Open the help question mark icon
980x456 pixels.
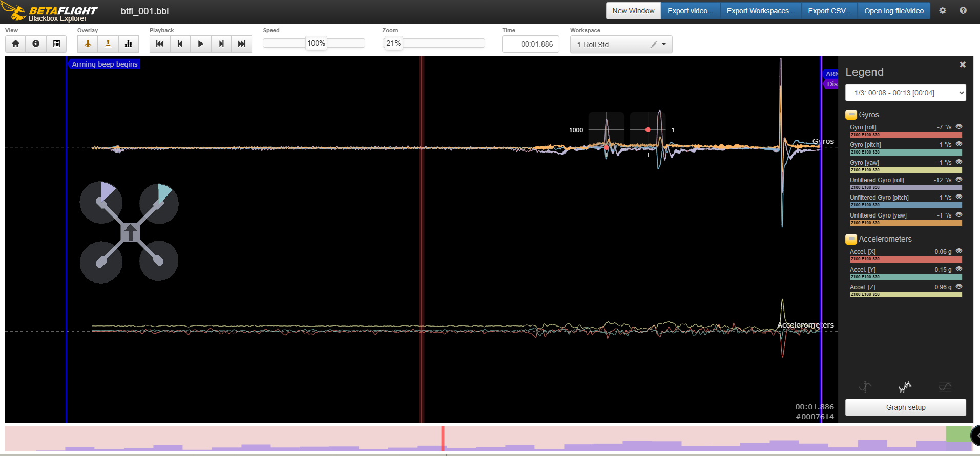pyautogui.click(x=963, y=10)
